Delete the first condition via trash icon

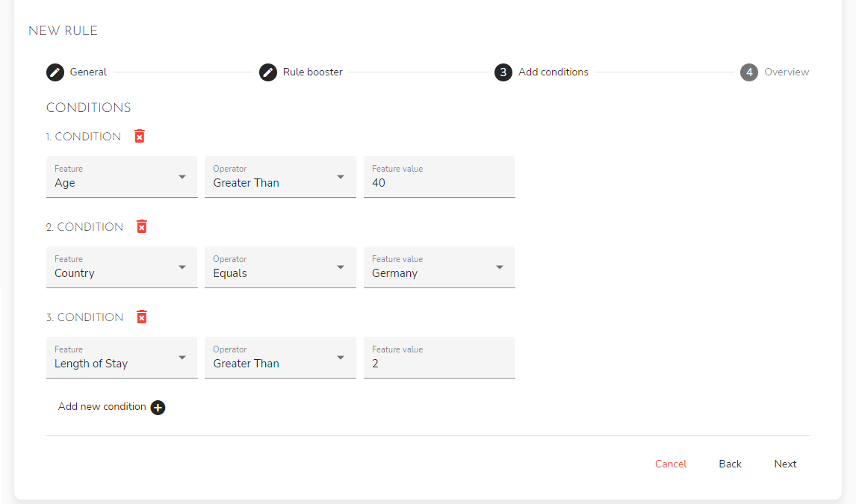pyautogui.click(x=140, y=136)
